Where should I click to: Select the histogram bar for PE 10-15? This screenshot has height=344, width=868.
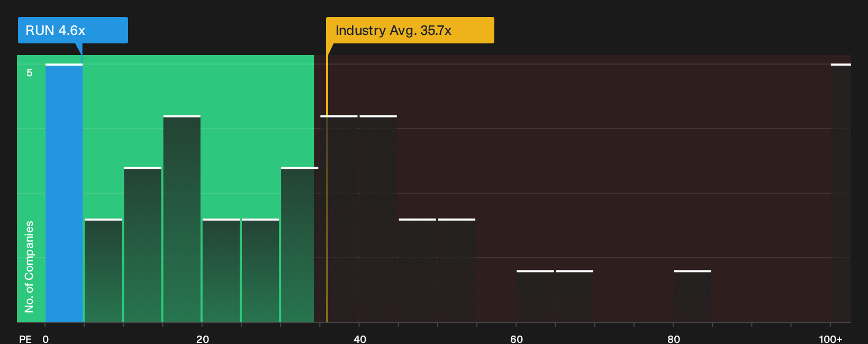pyautogui.click(x=142, y=245)
